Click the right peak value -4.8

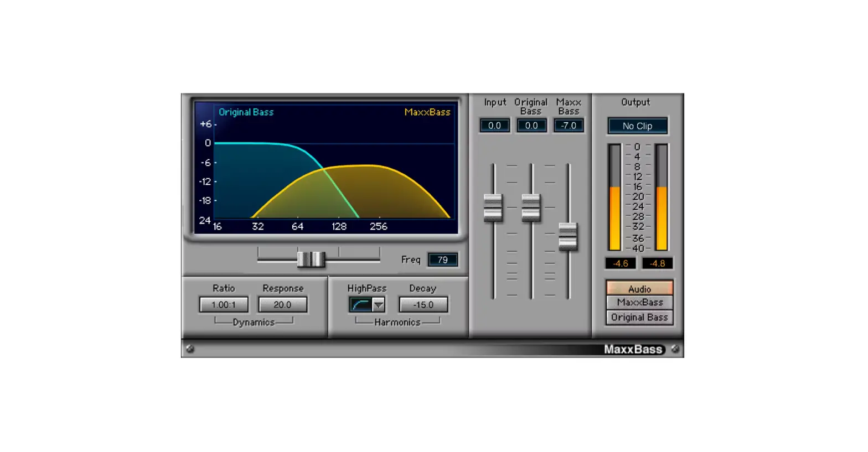[657, 263]
